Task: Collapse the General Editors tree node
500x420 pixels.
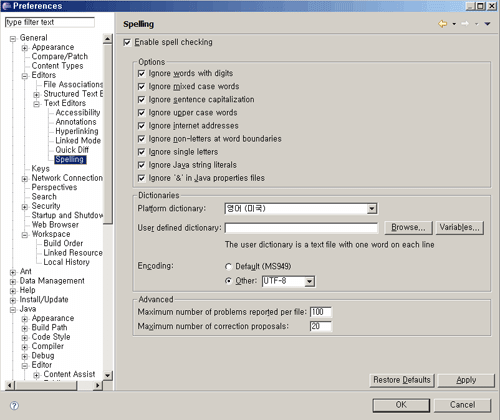Action: tap(25, 76)
